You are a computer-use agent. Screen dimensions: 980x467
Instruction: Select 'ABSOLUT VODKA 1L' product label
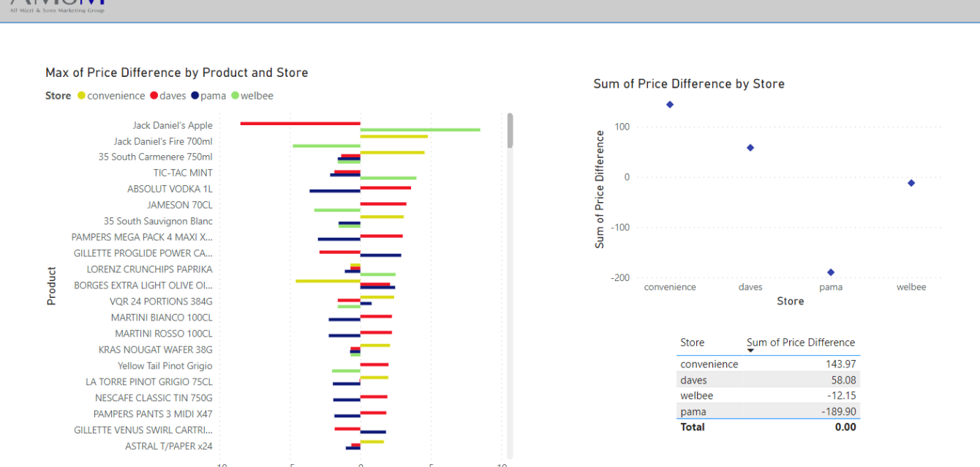pyautogui.click(x=170, y=190)
